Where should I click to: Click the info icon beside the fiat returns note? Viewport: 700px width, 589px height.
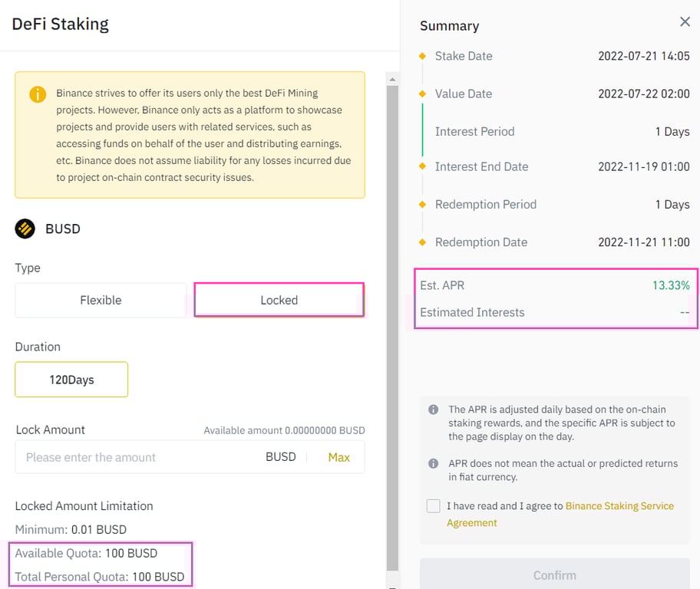pos(432,463)
